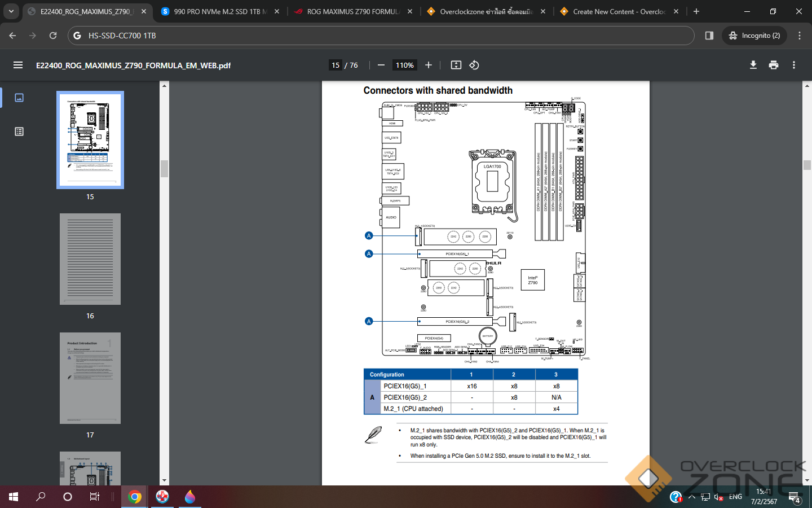Click the page number input field
Screen dimensions: 812x508
coord(336,65)
